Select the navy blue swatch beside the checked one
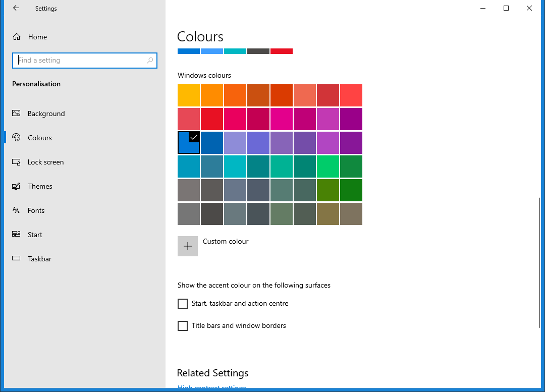This screenshot has height=392, width=545. tap(212, 142)
